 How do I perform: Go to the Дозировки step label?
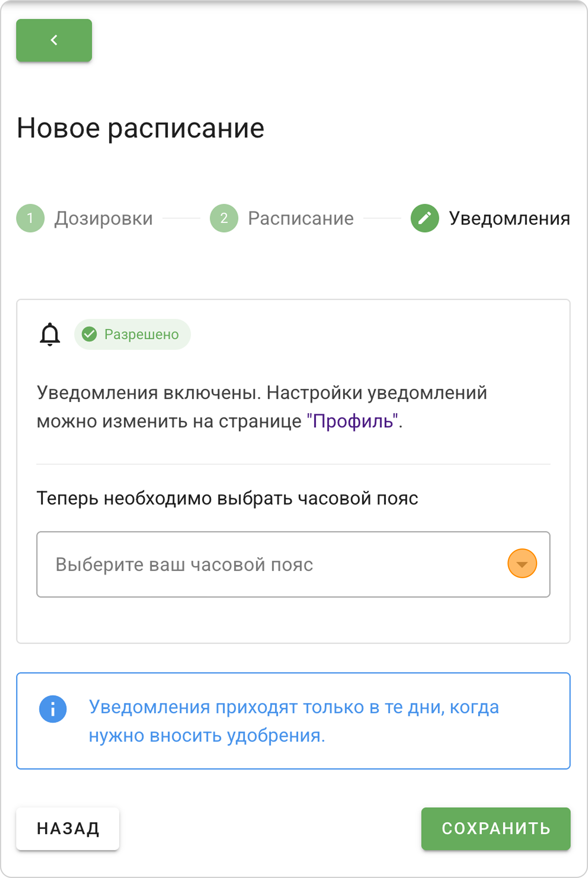point(103,218)
